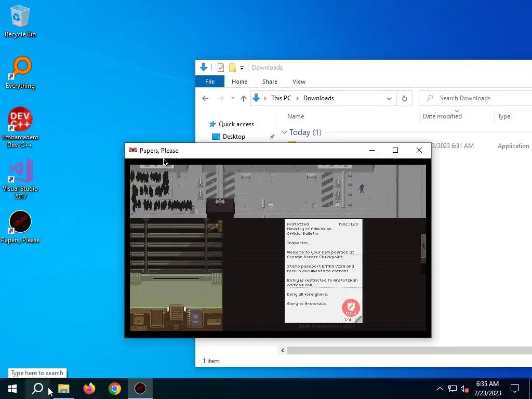Open the network status tray icon
The width and height of the screenshot is (532, 399).
453,389
